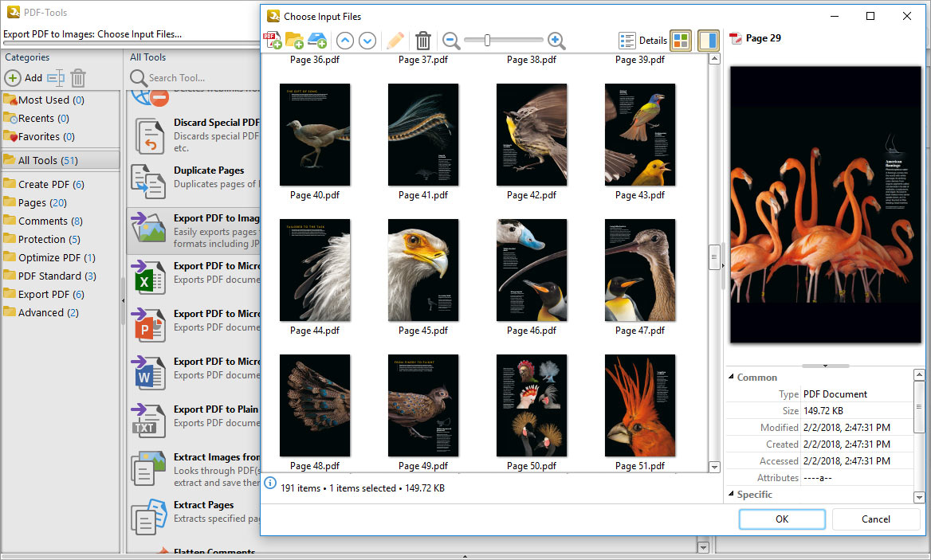Expand the Specific properties section
The image size is (931, 560).
click(731, 495)
